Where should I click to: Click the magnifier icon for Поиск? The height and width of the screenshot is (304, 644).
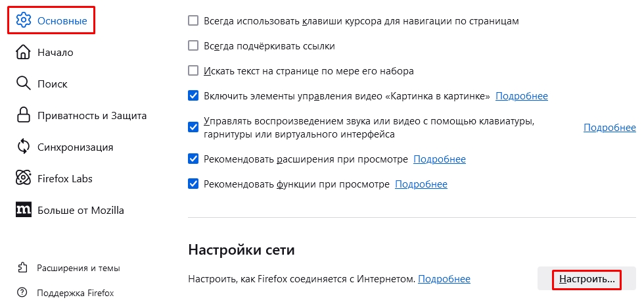(24, 84)
